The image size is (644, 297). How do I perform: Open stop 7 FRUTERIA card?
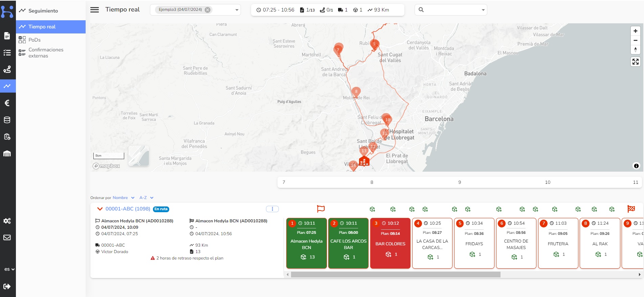pyautogui.click(x=558, y=243)
